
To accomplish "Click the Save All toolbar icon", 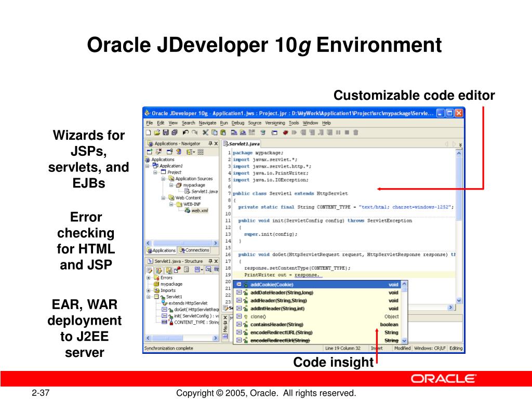I will coord(175,132).
